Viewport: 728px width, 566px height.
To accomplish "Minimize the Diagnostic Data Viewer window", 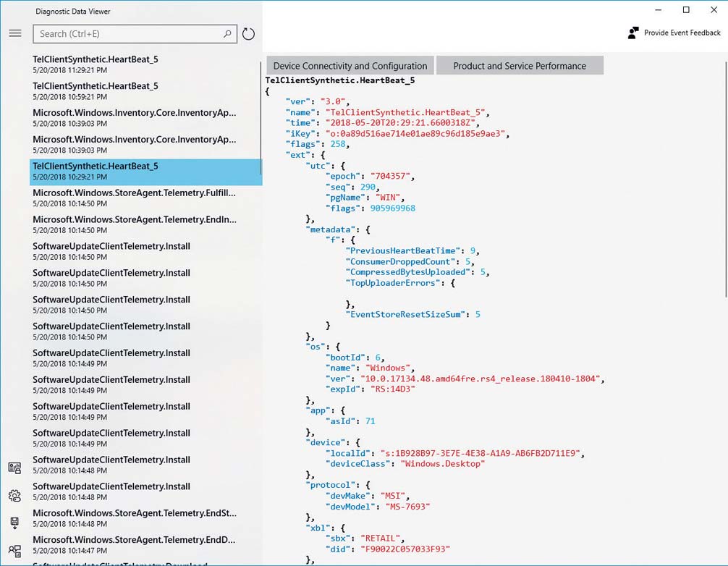I will [659, 9].
